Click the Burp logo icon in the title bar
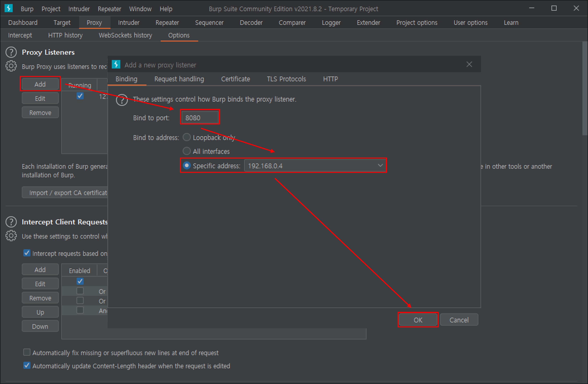The image size is (588, 384). tap(9, 8)
